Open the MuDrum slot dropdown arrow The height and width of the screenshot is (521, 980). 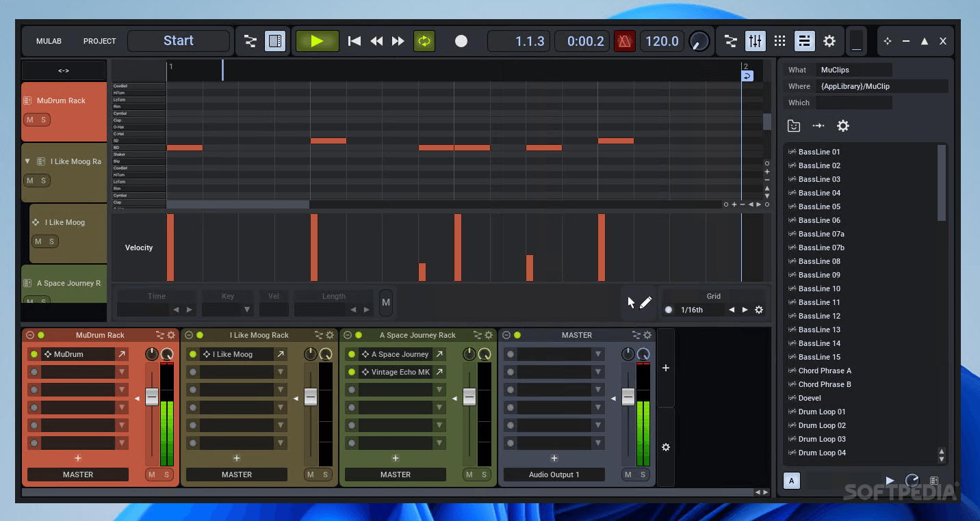click(x=121, y=354)
